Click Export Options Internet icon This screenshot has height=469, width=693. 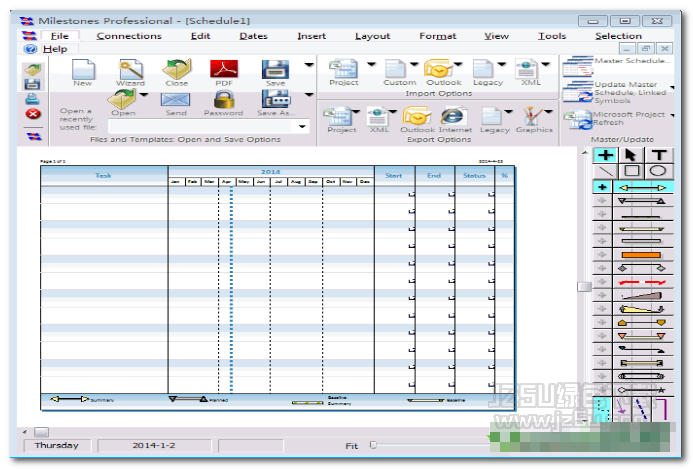453,116
